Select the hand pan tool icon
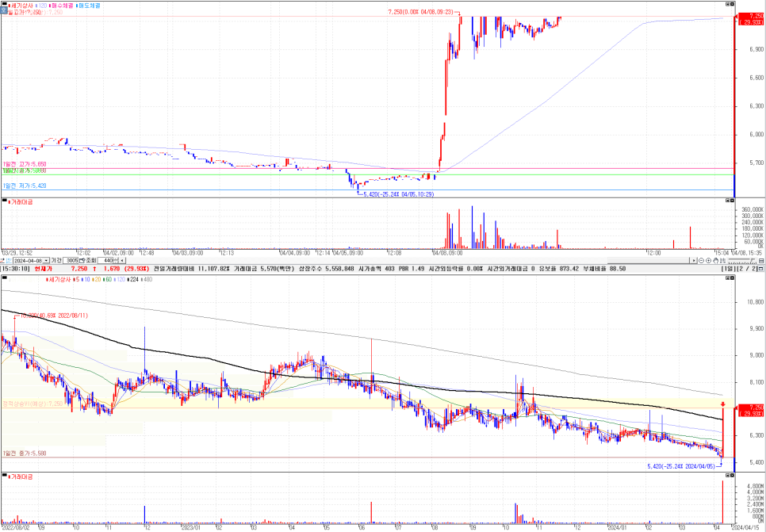 tap(716, 261)
